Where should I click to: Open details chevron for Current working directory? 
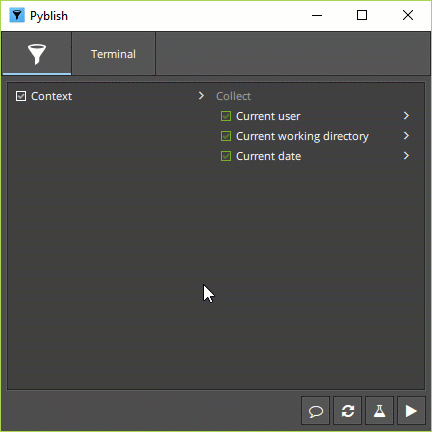(x=406, y=136)
